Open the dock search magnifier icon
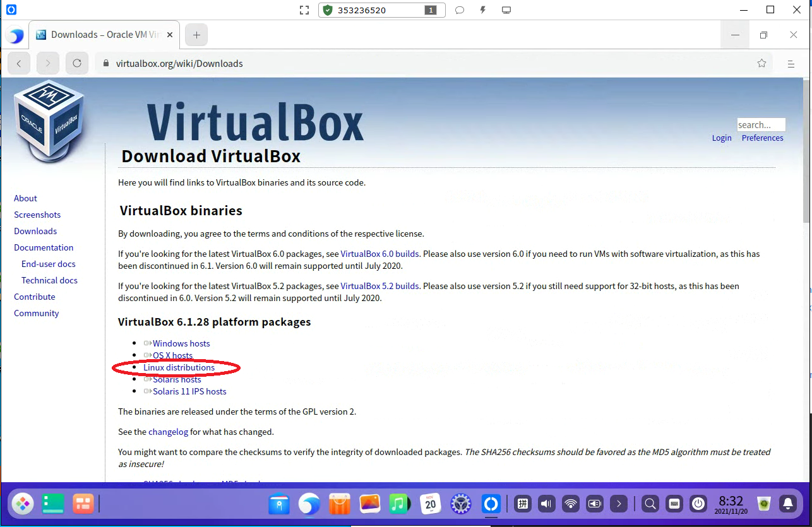812x527 pixels. click(x=650, y=504)
